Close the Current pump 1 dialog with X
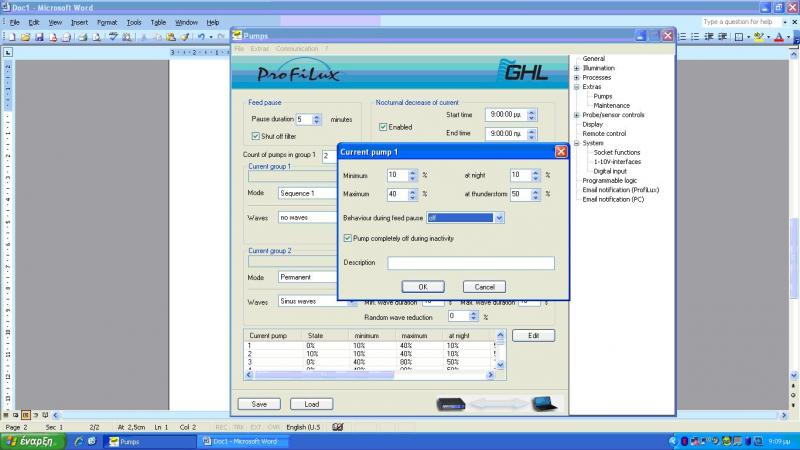 (561, 152)
